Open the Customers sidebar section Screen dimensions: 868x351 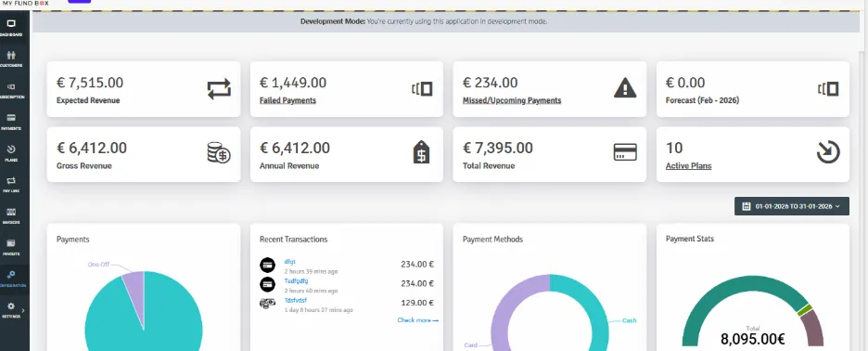click(12, 58)
